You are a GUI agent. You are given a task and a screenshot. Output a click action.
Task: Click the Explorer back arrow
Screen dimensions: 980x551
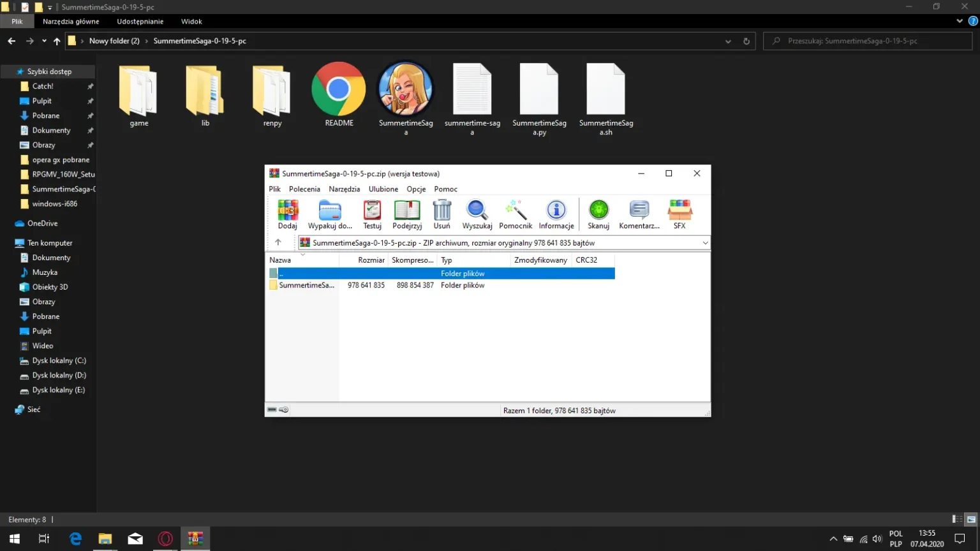(x=11, y=41)
